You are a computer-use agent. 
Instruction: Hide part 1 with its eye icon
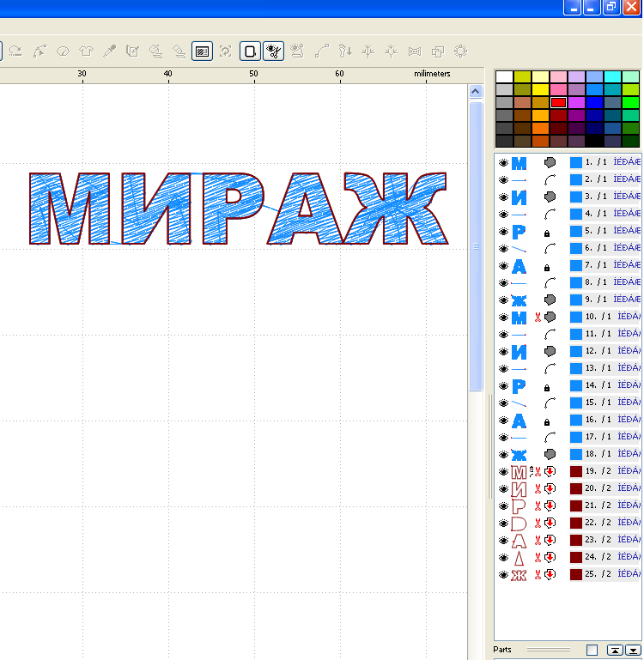pos(503,163)
